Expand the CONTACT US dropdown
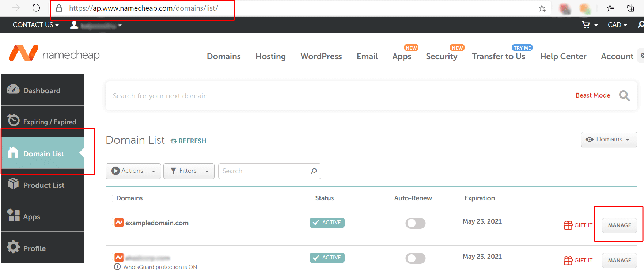644x277 pixels. point(36,25)
